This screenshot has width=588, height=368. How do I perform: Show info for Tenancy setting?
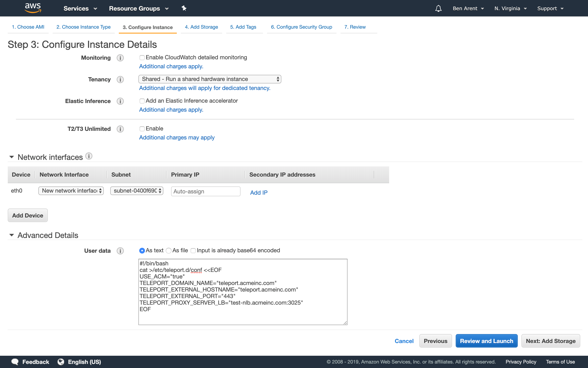120,80
